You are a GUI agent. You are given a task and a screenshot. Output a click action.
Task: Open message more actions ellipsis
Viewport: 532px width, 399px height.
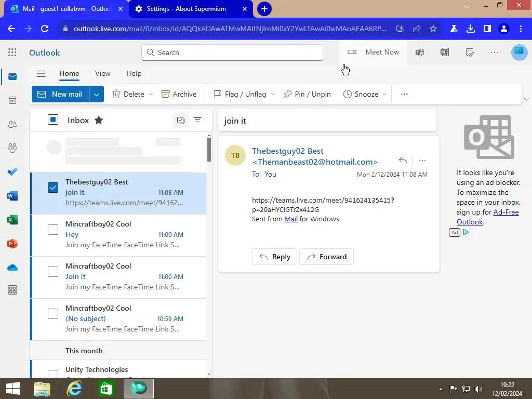[422, 160]
